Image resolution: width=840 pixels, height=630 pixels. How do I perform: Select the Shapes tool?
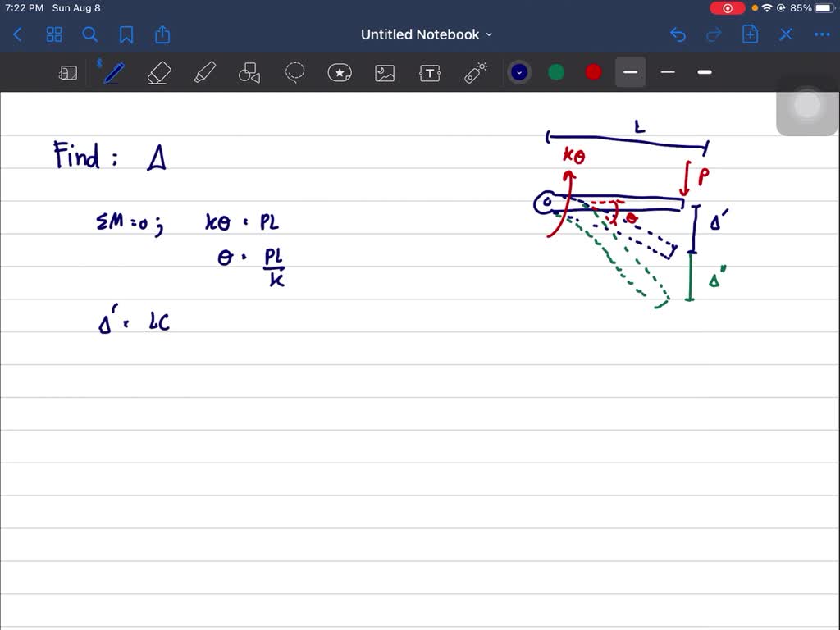(249, 73)
